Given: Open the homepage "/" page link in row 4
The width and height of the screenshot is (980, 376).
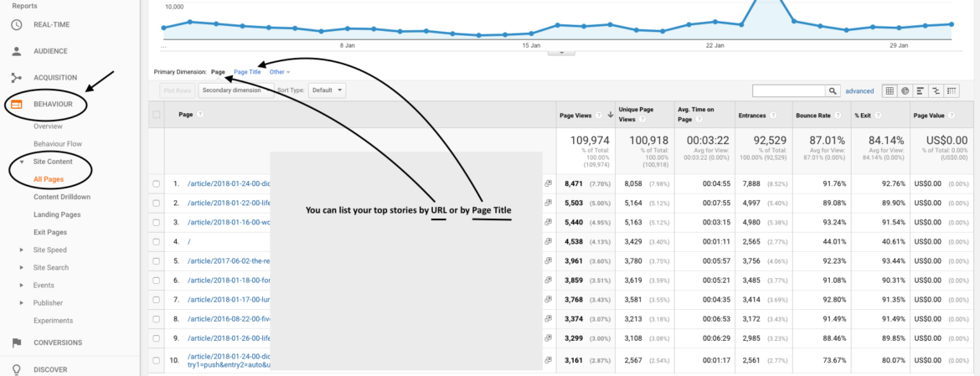Looking at the screenshot, I should pyautogui.click(x=188, y=240).
